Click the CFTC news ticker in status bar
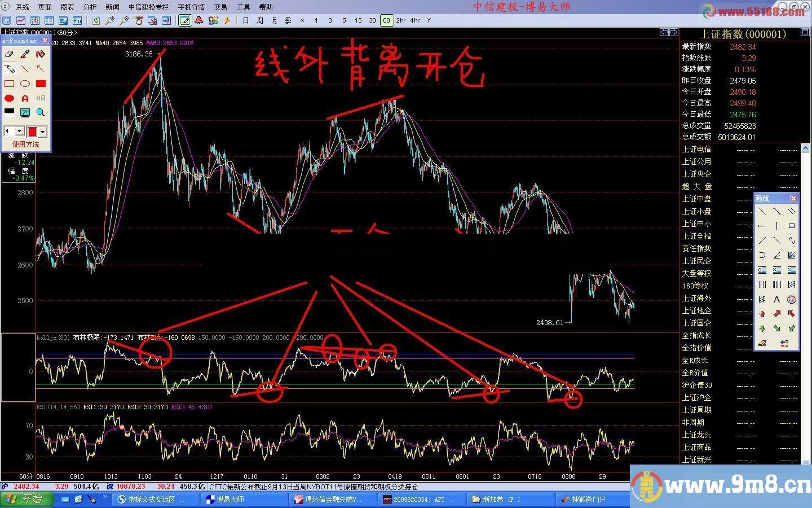This screenshot has height=508, width=812. 314,487
